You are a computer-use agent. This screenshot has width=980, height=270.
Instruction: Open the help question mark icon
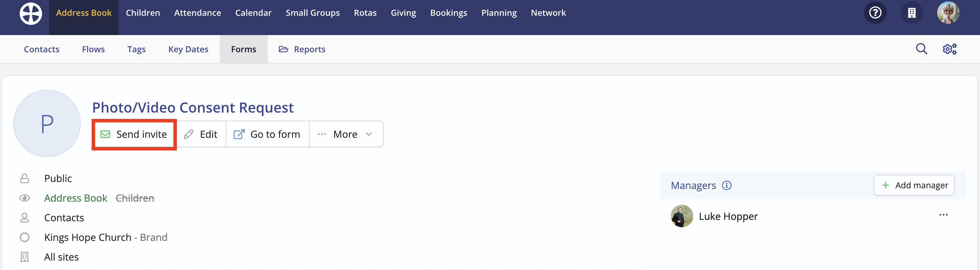pos(875,13)
